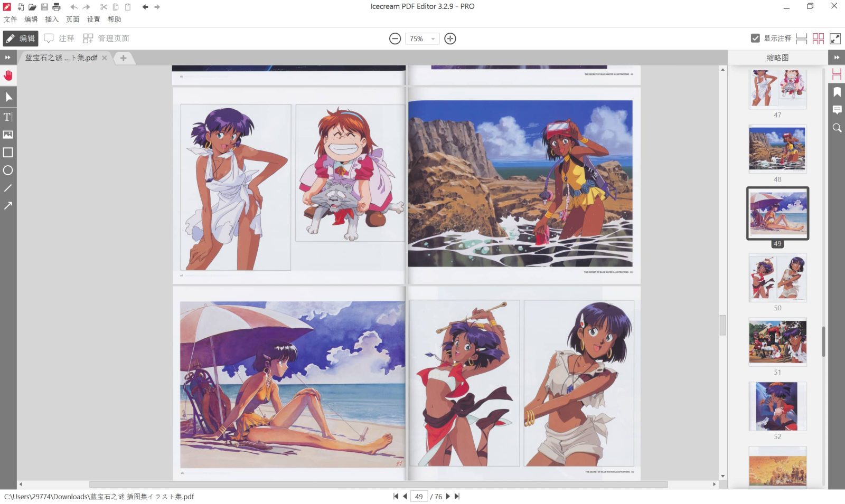This screenshot has height=504, width=845.
Task: Click the document scroll-up arrow
Action: coord(722,70)
